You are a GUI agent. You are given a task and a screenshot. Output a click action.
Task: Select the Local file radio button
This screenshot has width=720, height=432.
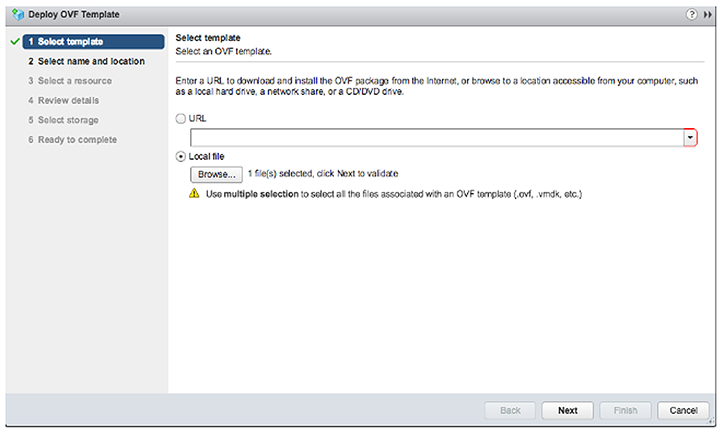(x=181, y=157)
